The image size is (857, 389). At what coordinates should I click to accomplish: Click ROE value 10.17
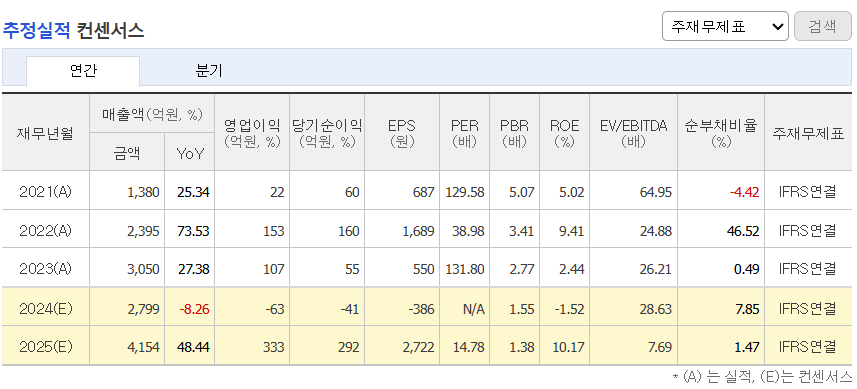coord(568,347)
